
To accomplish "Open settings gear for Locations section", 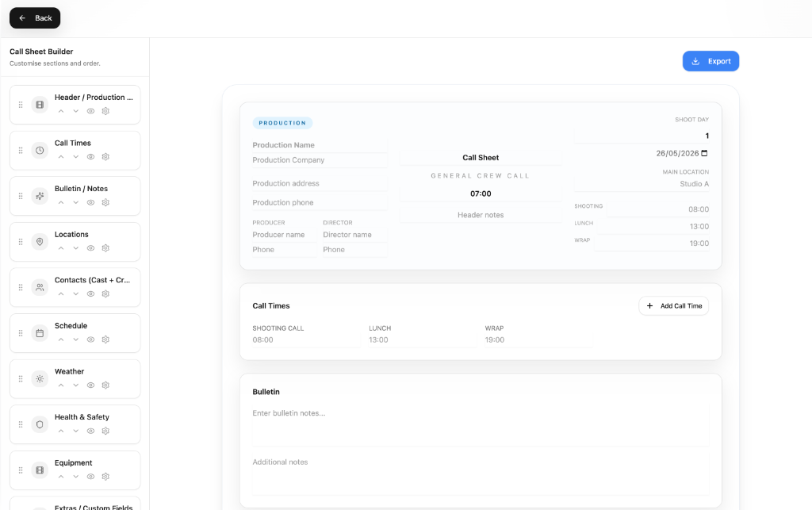I will [x=105, y=248].
